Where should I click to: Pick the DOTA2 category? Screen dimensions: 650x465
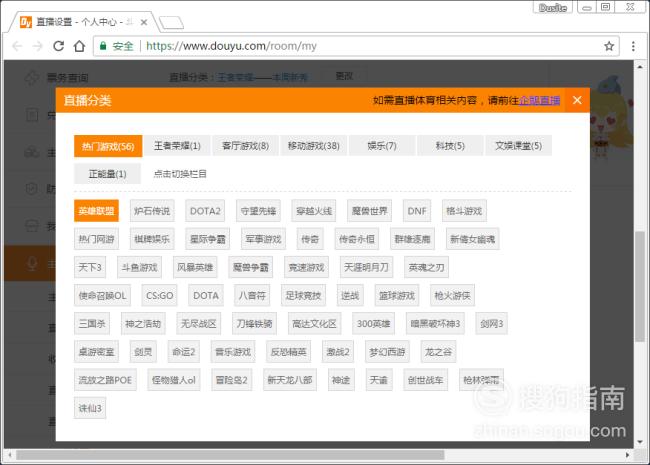205,211
